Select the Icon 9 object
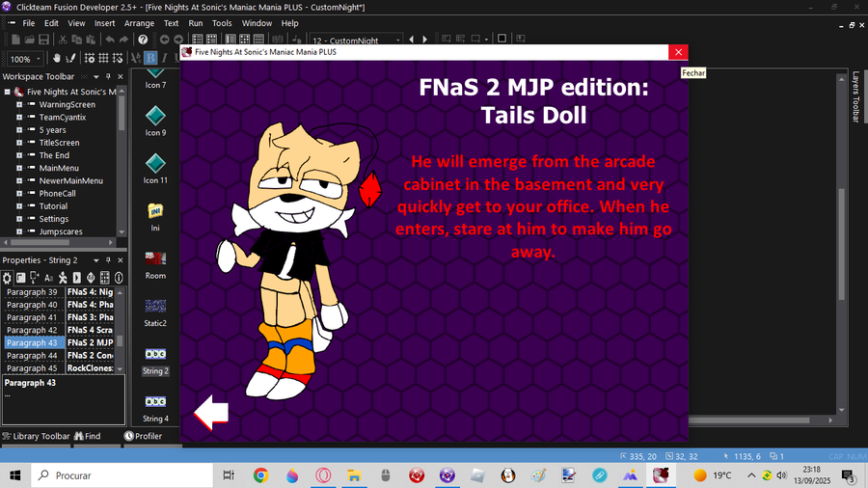Image resolution: width=868 pixels, height=488 pixels. click(x=155, y=122)
